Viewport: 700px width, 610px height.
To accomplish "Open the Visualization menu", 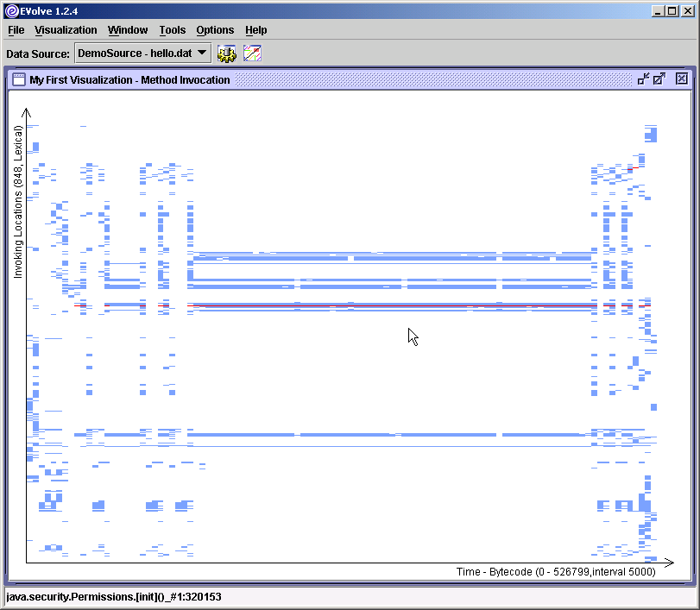I will point(66,30).
